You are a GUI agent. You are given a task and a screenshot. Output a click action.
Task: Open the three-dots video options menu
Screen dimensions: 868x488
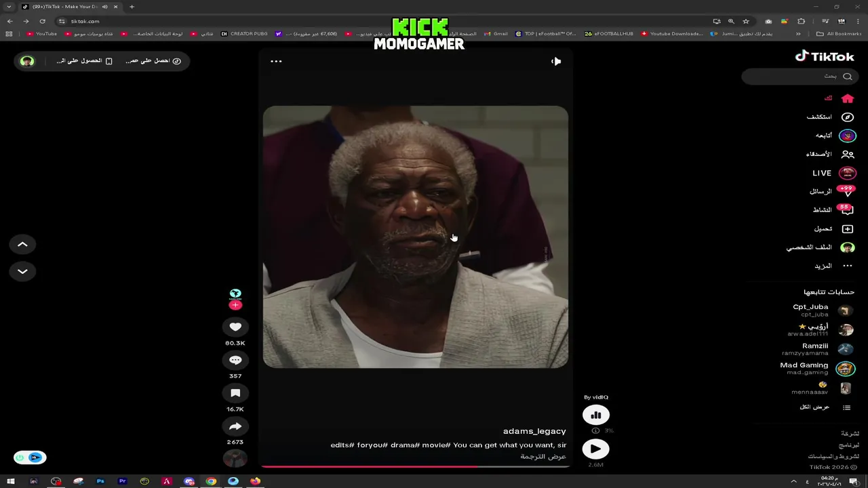click(x=276, y=61)
